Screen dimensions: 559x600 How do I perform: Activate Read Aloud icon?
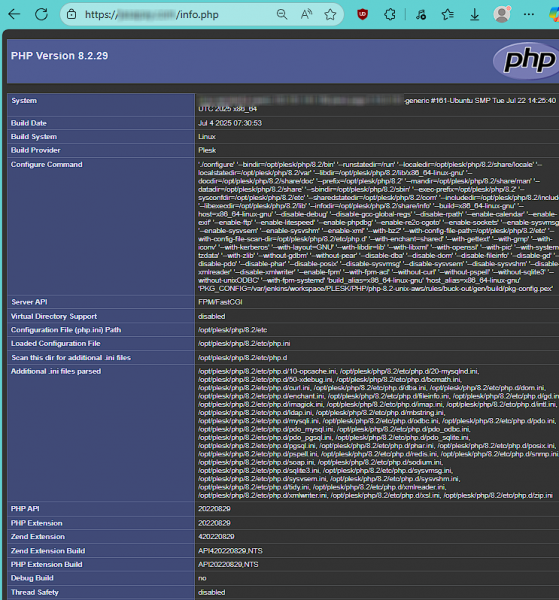306,15
